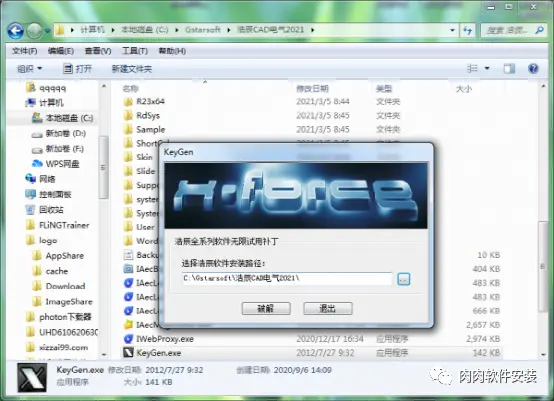Viewport: 554px width, 401px height.
Task: Click the KeyGen.exe file icon in list
Action: pos(128,353)
